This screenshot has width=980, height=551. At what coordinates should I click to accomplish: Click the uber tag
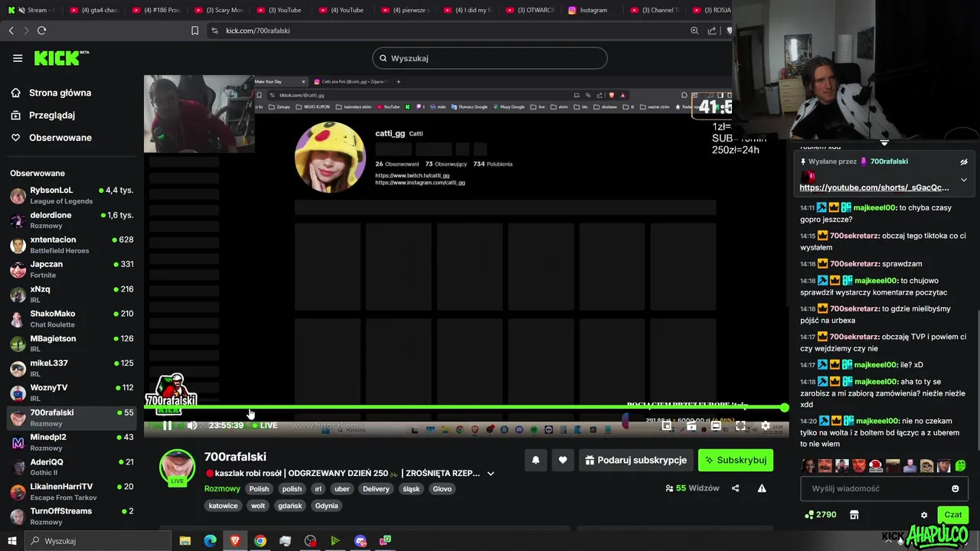(x=342, y=489)
